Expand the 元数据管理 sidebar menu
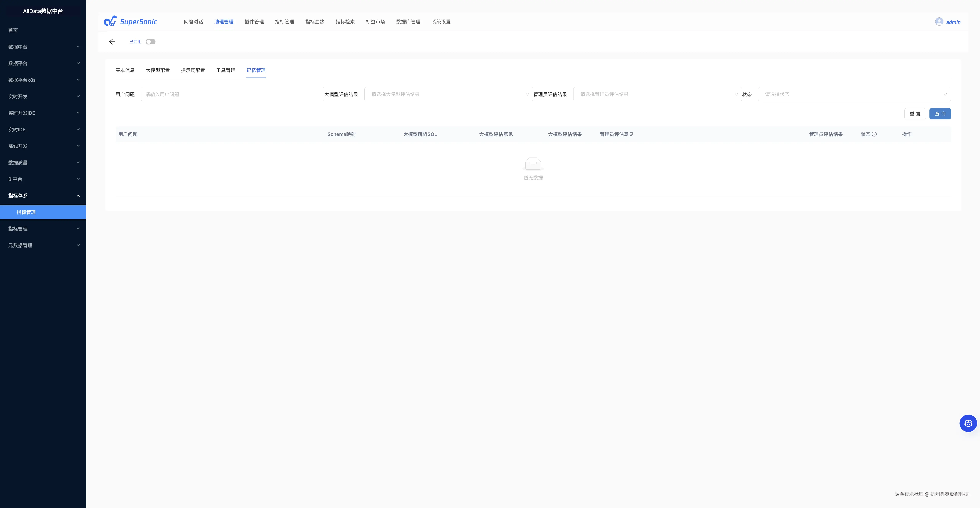 (x=43, y=245)
